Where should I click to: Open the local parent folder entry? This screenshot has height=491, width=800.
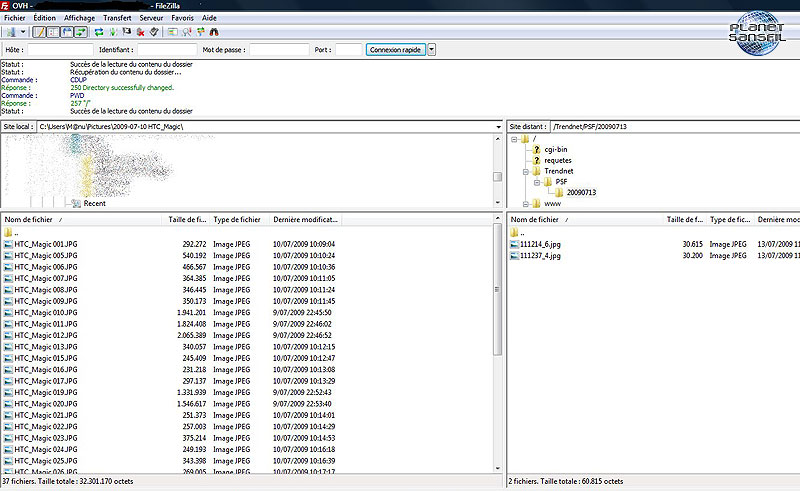tap(11, 233)
